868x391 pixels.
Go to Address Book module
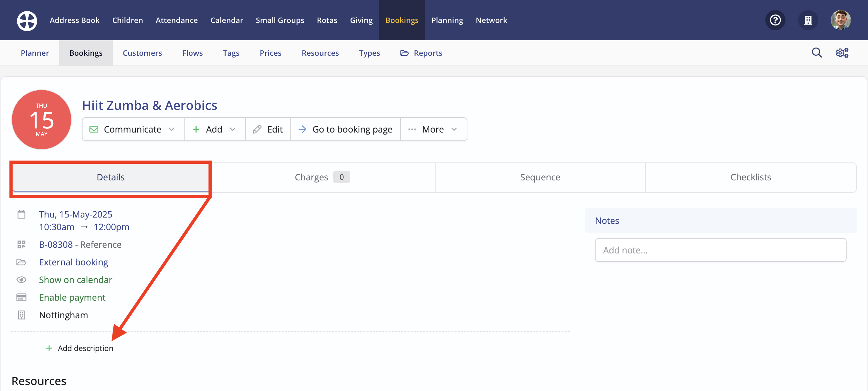tap(74, 20)
